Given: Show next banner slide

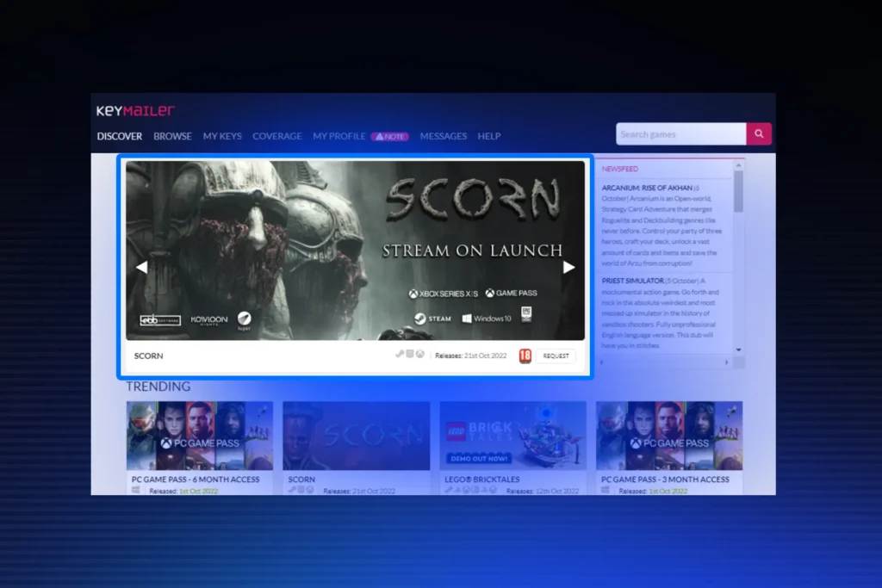Looking at the screenshot, I should pyautogui.click(x=568, y=267).
